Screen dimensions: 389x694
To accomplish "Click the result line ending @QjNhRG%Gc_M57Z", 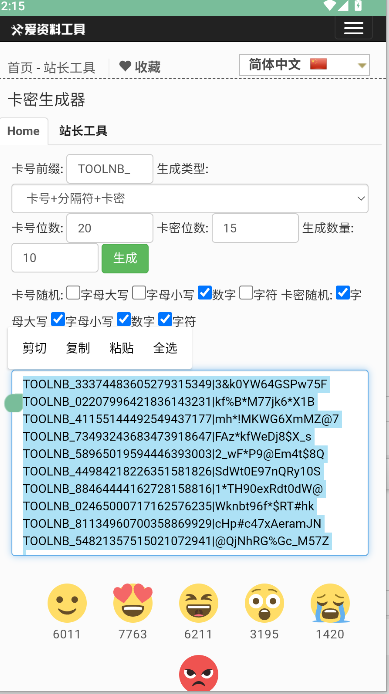I will [176, 541].
